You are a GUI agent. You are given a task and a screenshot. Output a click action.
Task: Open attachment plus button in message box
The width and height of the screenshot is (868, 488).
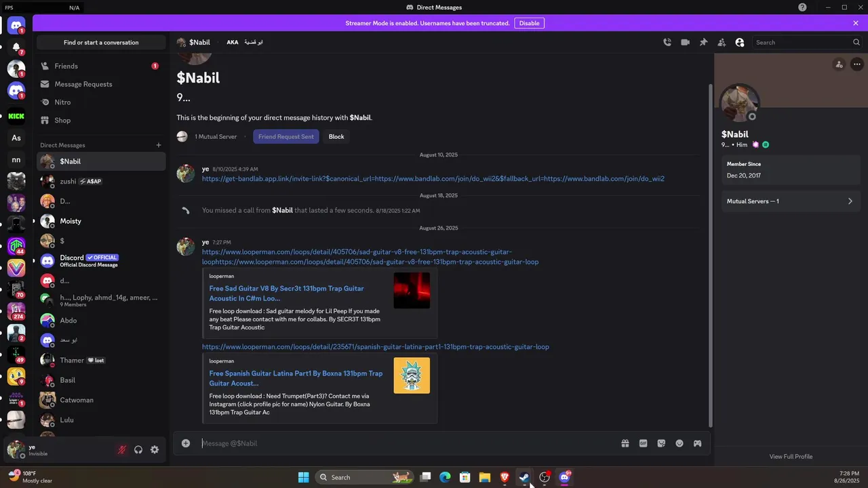186,443
